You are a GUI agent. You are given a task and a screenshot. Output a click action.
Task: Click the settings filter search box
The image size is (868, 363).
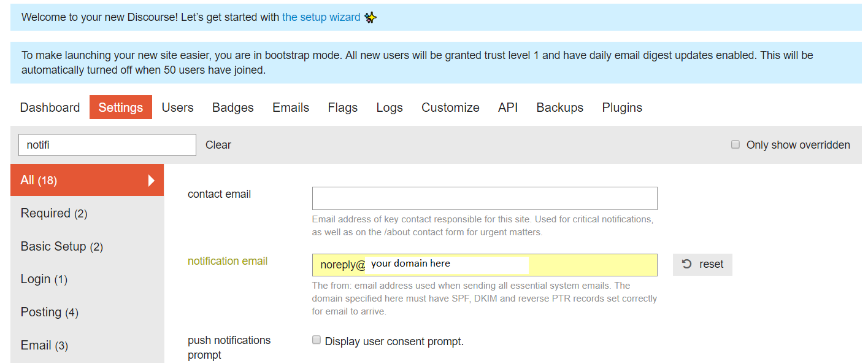(x=107, y=145)
